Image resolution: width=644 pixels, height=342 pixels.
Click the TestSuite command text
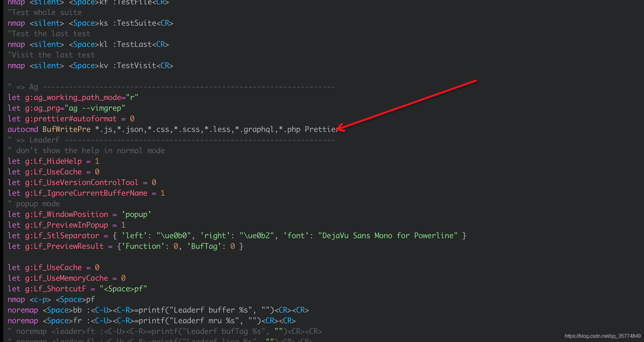(x=136, y=23)
